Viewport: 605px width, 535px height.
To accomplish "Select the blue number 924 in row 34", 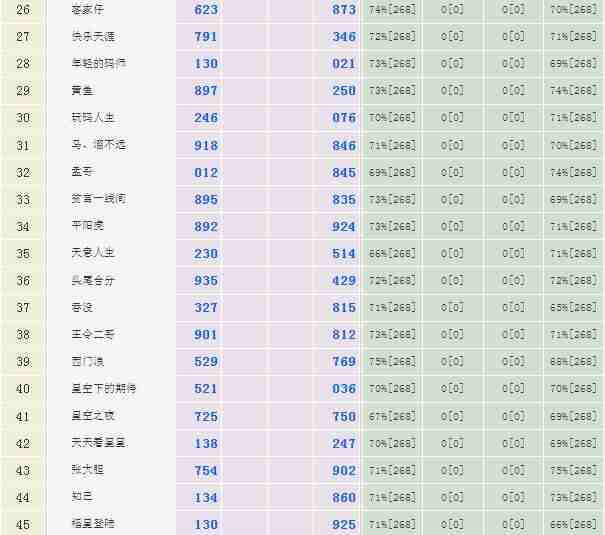I will (344, 226).
